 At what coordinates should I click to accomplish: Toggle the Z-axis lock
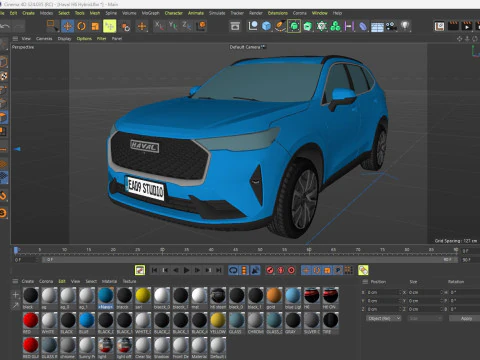point(186,26)
